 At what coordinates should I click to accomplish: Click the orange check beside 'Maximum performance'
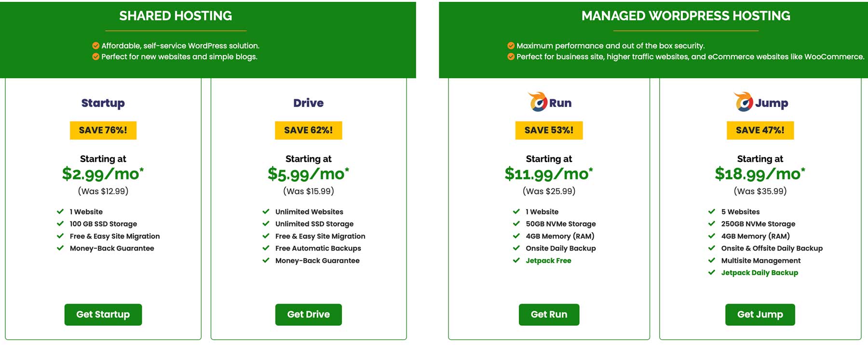click(511, 46)
